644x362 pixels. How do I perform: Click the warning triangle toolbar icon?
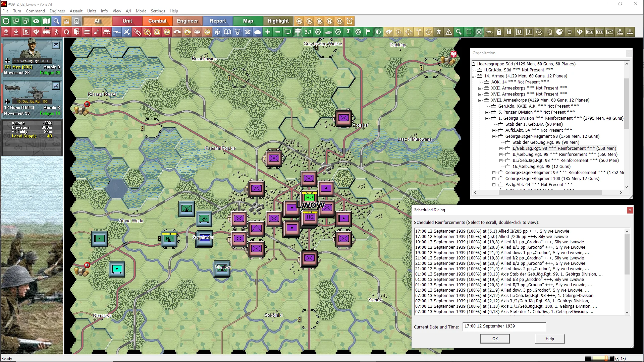coord(449,32)
